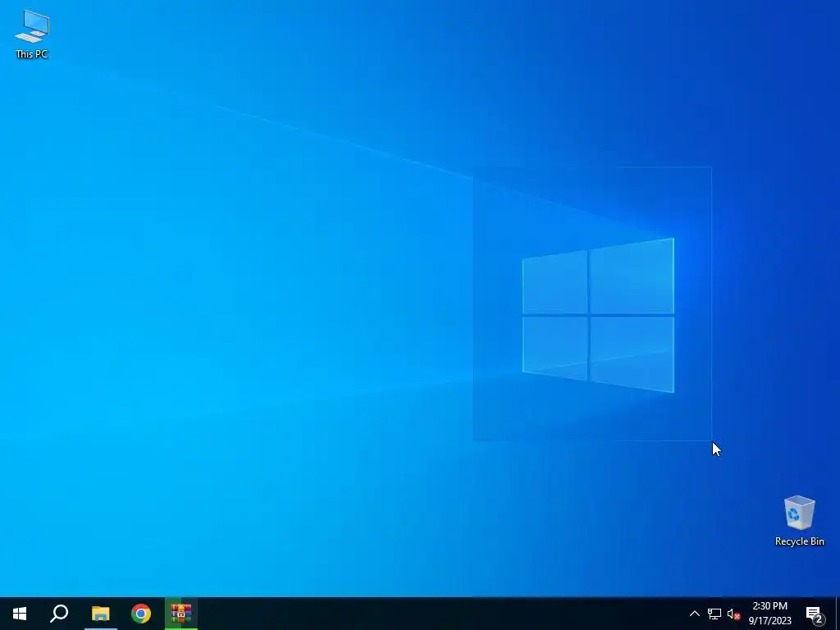Open the Windows Start menu

[20, 614]
